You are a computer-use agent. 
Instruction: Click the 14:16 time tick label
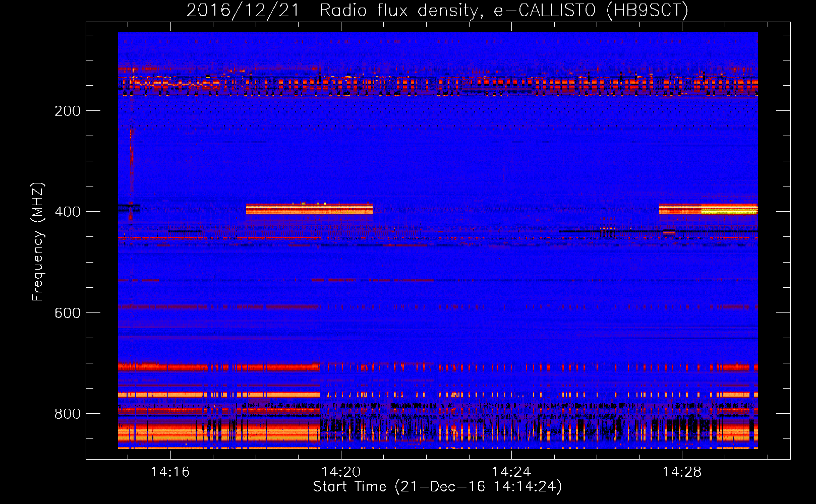point(170,472)
